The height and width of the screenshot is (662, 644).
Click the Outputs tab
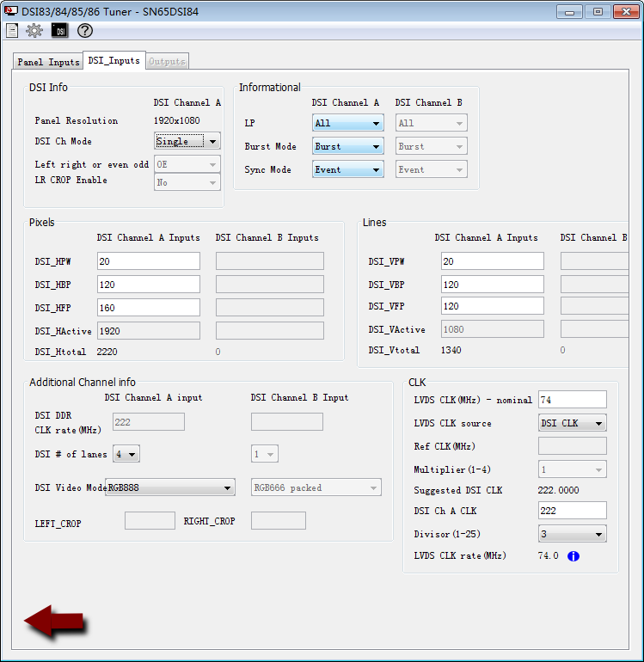pos(167,62)
